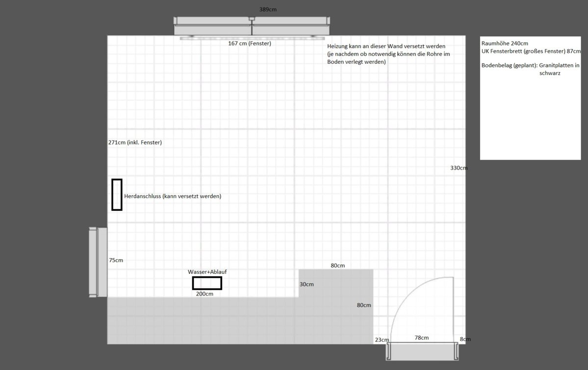Viewport: 588px width, 370px height.
Task: Select "Herdanschluss (kann versetzt werden)" text
Action: (x=173, y=196)
